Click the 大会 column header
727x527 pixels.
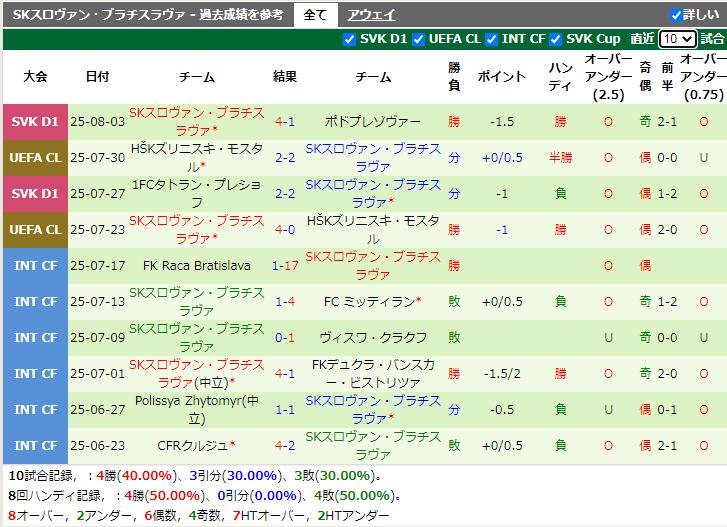pyautogui.click(x=35, y=76)
